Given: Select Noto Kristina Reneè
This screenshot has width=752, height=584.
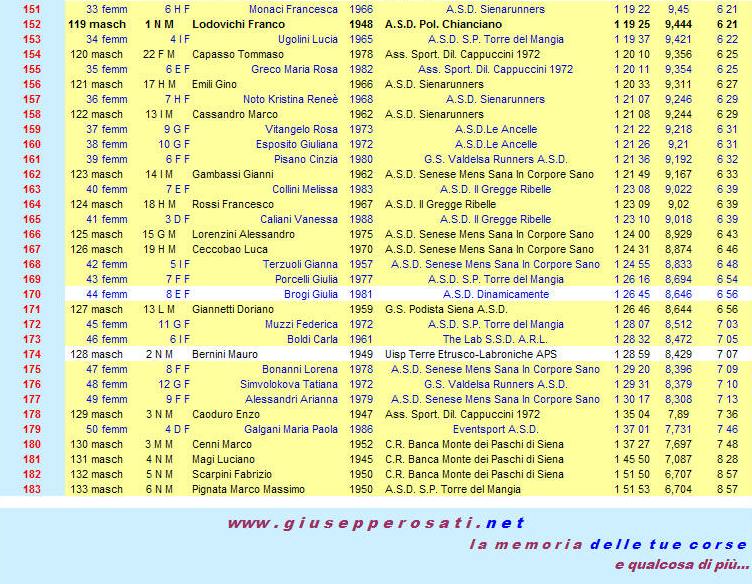Looking at the screenshot, I should coord(291,99).
